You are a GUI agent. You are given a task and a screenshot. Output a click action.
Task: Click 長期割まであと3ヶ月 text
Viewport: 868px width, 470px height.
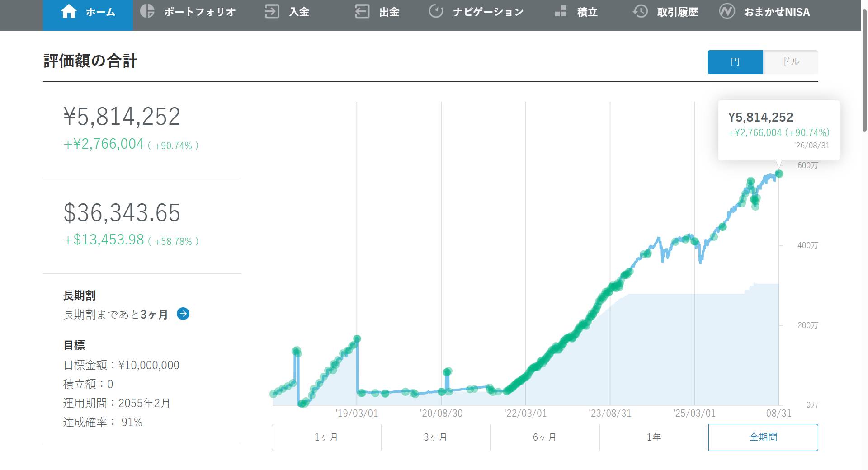point(115,314)
